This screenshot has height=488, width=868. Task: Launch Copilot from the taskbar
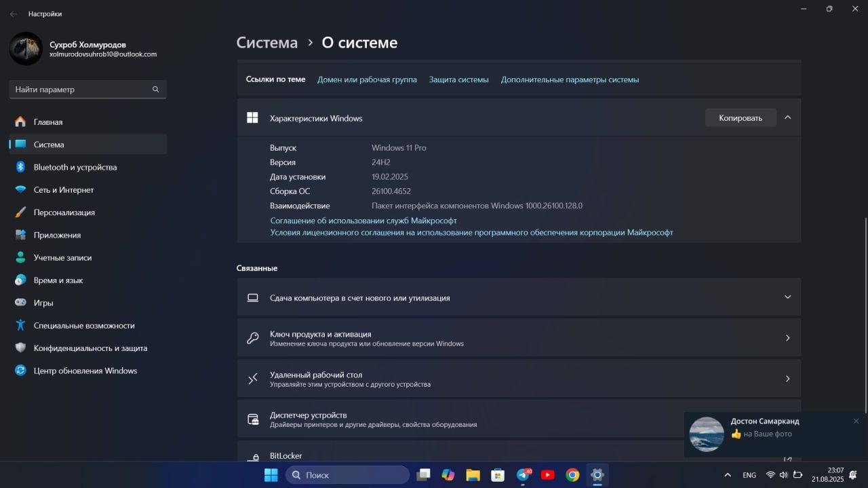pos(448,475)
